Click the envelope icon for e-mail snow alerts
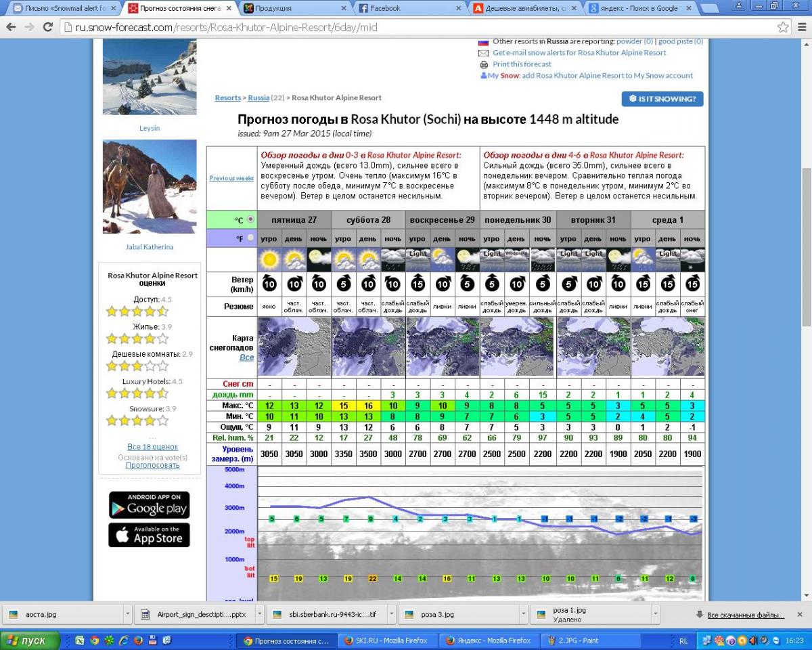 [x=484, y=53]
